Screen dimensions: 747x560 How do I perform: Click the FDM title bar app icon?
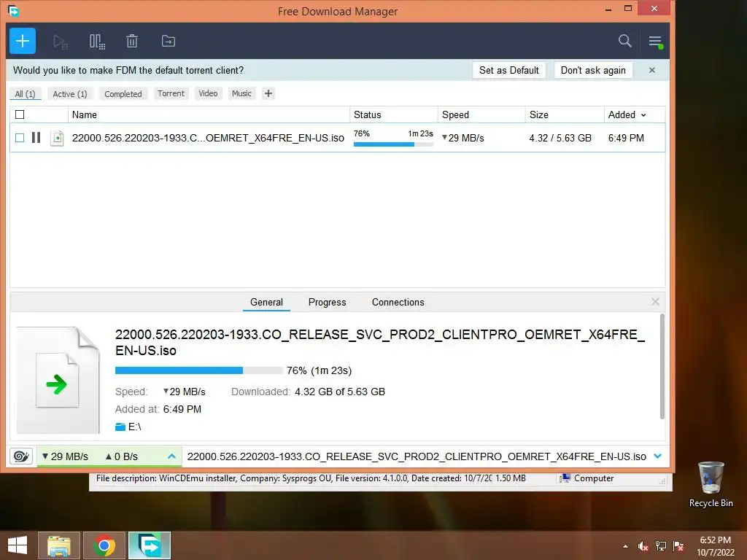pos(13,10)
